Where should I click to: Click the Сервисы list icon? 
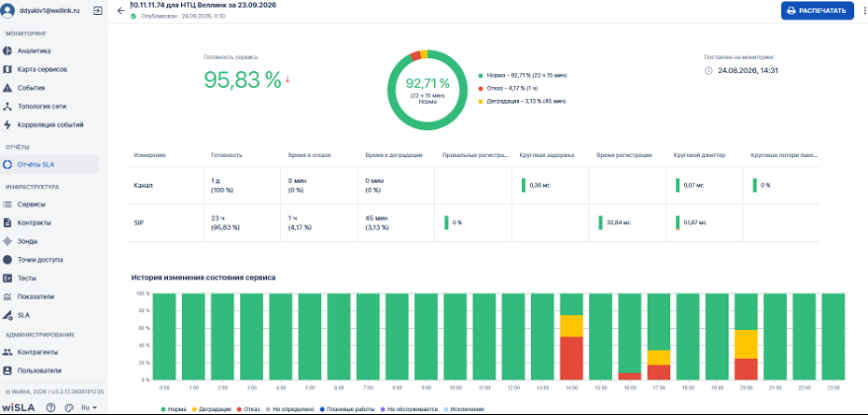coord(7,205)
